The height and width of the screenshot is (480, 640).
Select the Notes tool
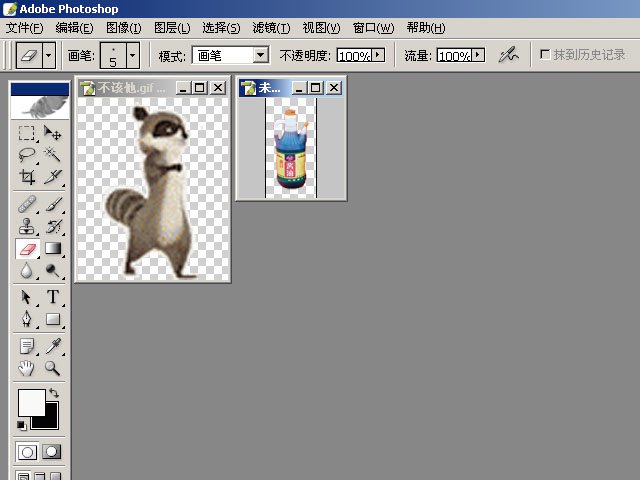pos(27,346)
